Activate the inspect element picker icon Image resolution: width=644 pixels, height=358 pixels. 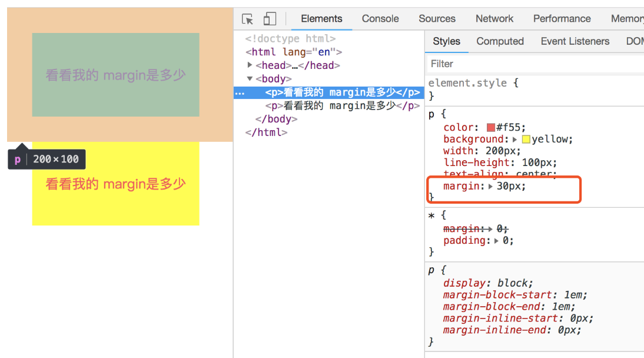248,19
